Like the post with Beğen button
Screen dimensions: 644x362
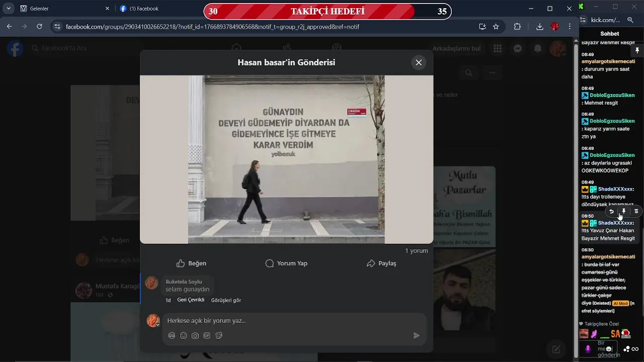coord(191,263)
